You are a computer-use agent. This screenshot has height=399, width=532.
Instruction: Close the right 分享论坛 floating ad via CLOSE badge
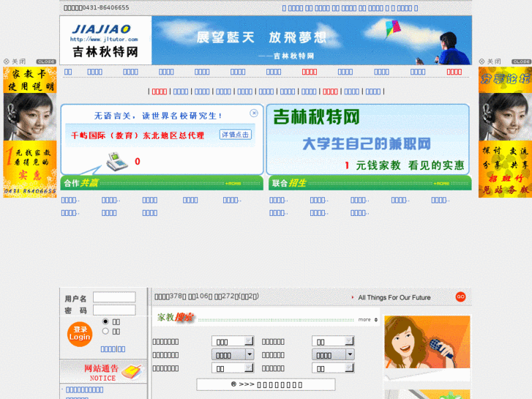(522, 61)
